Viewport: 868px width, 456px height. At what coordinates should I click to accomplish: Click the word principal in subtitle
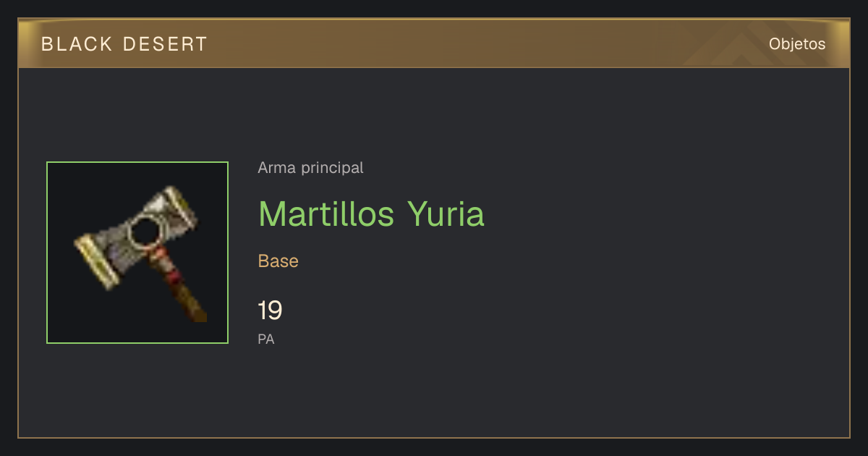(x=332, y=168)
